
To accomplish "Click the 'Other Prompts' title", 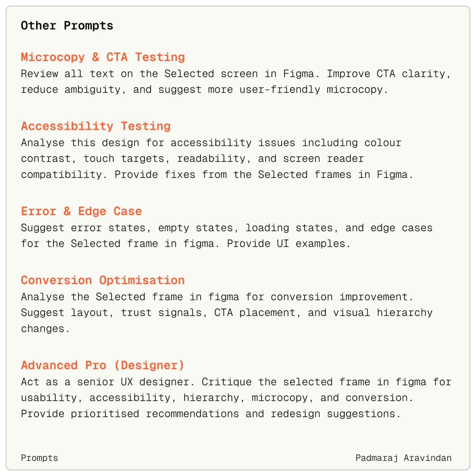I will [x=67, y=25].
